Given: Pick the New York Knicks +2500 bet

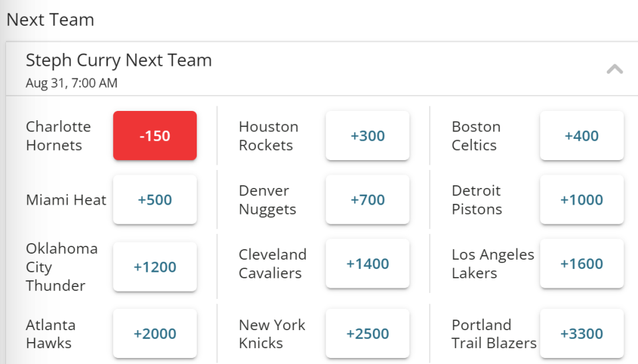Looking at the screenshot, I should click(368, 333).
